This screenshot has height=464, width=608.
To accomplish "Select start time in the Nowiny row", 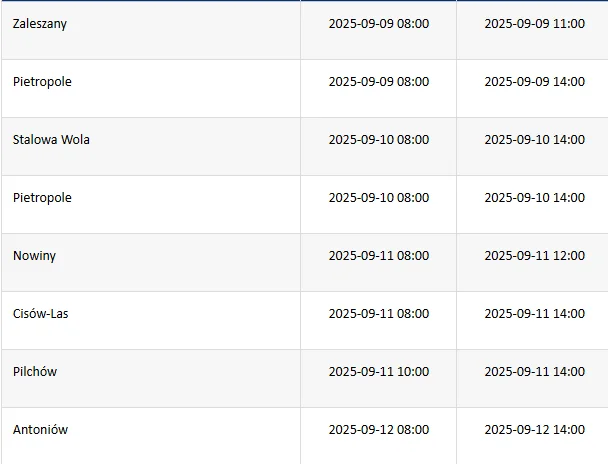I will coord(378,256).
